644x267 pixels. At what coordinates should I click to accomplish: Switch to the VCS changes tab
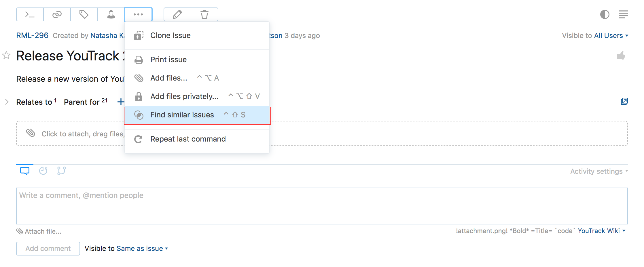click(61, 171)
